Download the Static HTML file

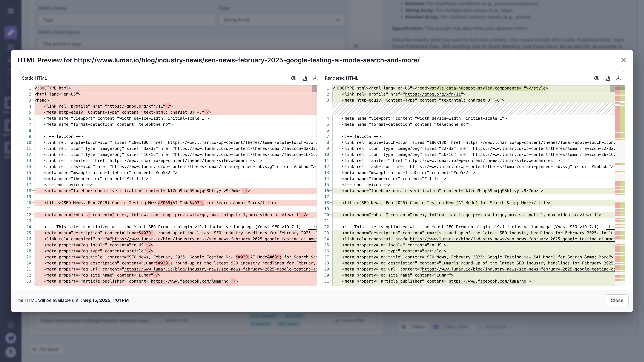pyautogui.click(x=315, y=78)
